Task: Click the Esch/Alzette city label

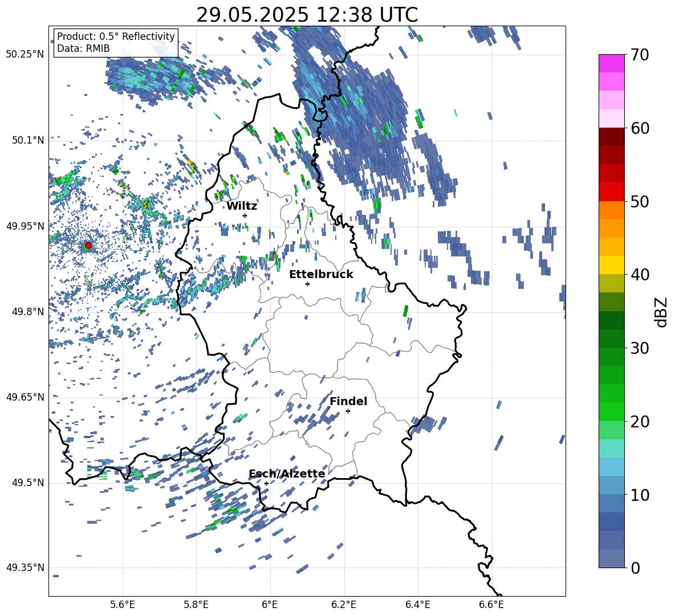Action: tap(287, 474)
